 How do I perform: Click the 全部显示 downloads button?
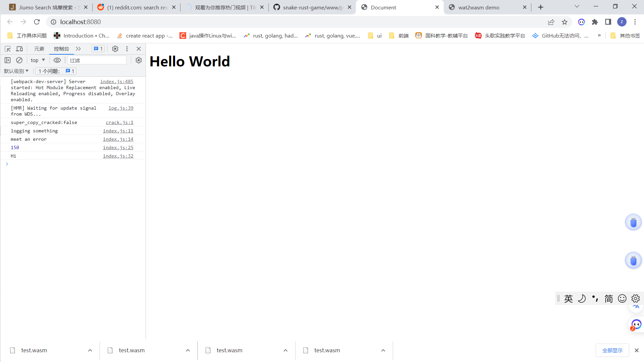click(612, 350)
